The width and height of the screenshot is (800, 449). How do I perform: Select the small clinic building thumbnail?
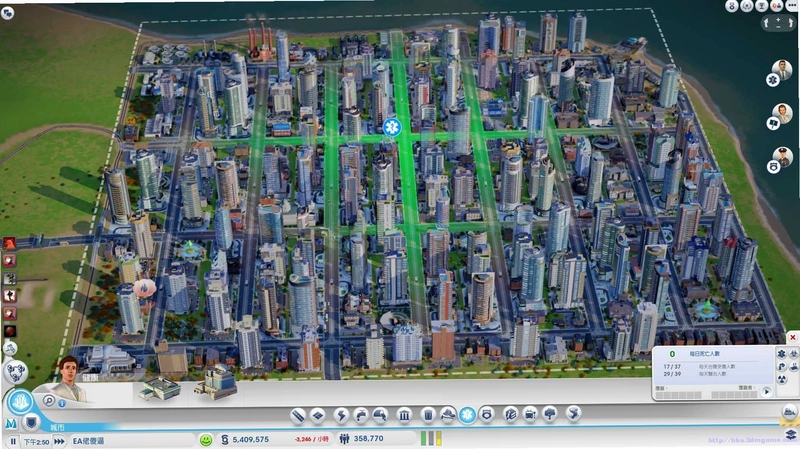coord(160,389)
